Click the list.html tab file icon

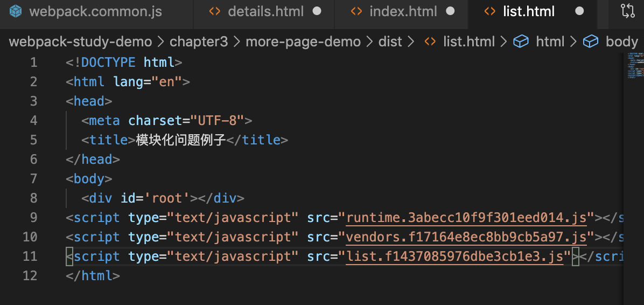489,11
